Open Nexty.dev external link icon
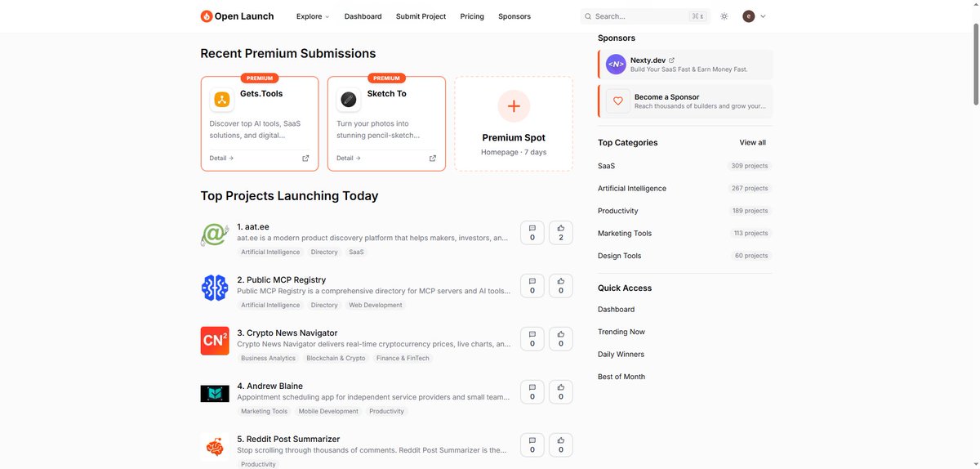Viewport: 980px width, 469px height. [672, 60]
